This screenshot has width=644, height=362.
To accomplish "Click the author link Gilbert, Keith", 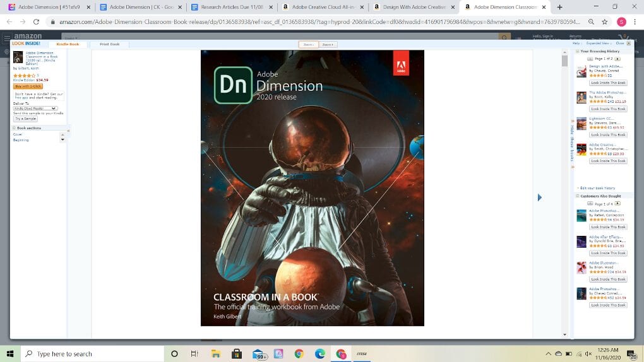I will point(28,68).
